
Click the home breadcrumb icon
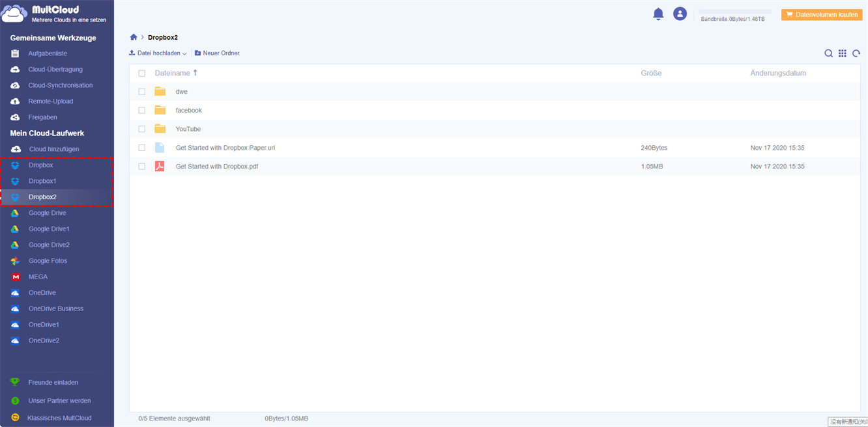134,37
